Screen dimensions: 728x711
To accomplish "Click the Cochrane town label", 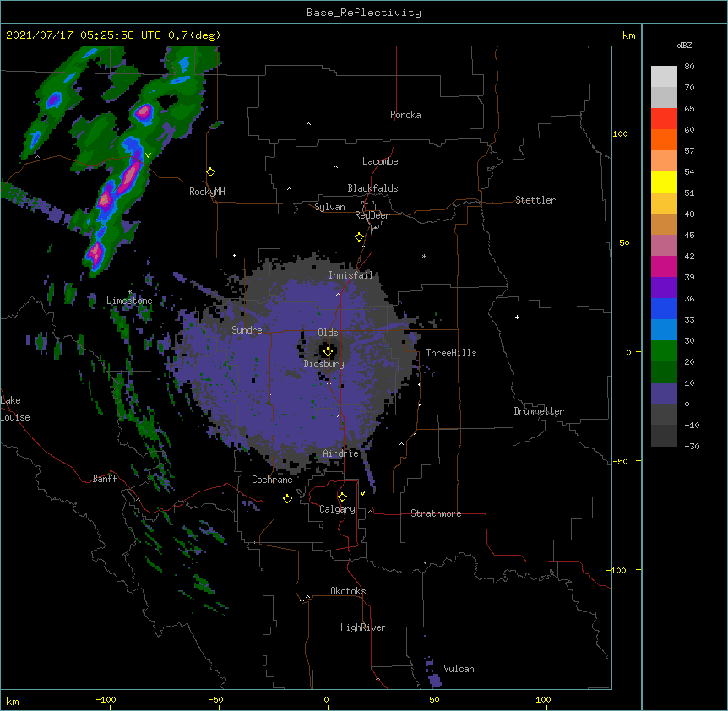I will coord(272,480).
